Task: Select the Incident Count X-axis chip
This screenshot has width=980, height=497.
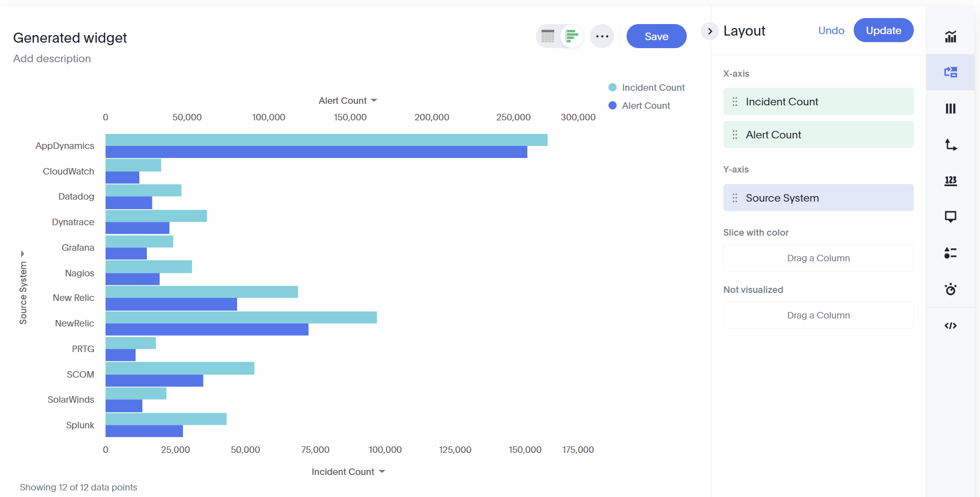Action: tap(818, 101)
